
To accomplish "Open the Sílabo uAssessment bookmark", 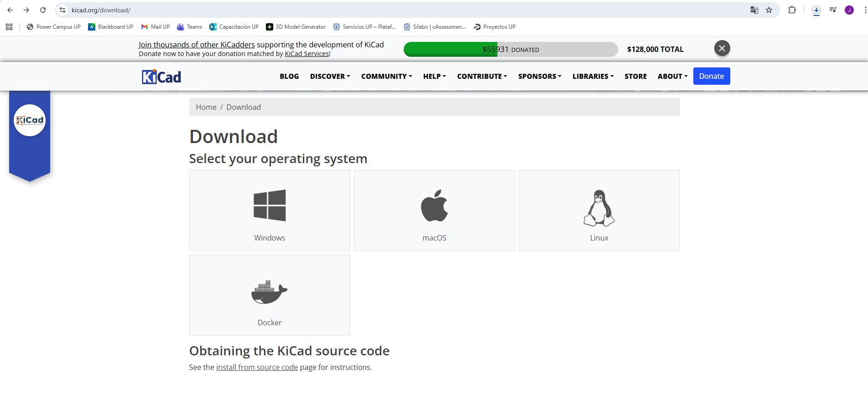I will [435, 27].
